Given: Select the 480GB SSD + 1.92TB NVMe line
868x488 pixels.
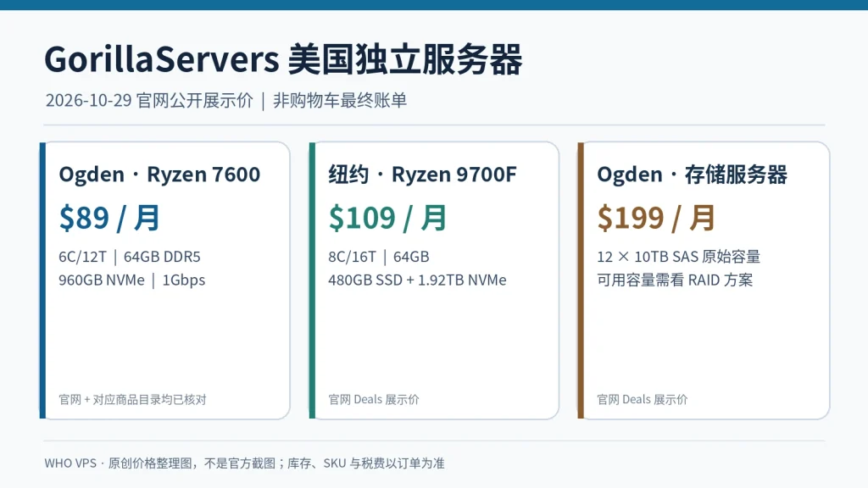Looking at the screenshot, I should (417, 280).
